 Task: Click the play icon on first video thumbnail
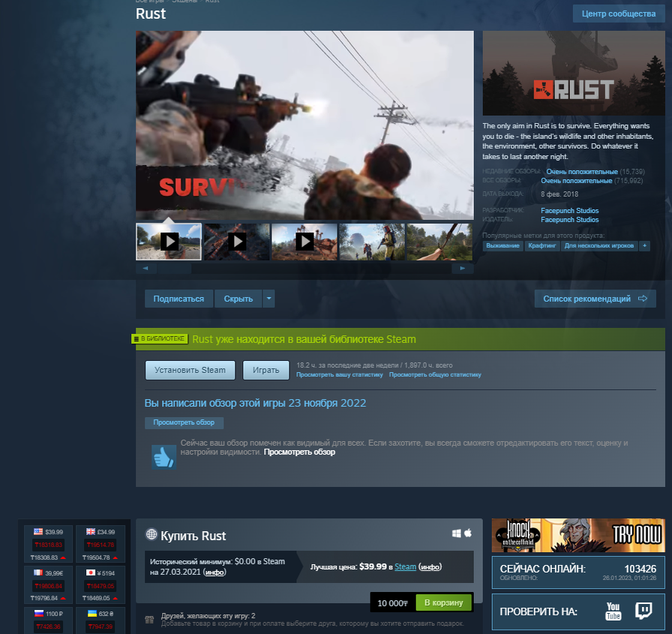pyautogui.click(x=170, y=242)
